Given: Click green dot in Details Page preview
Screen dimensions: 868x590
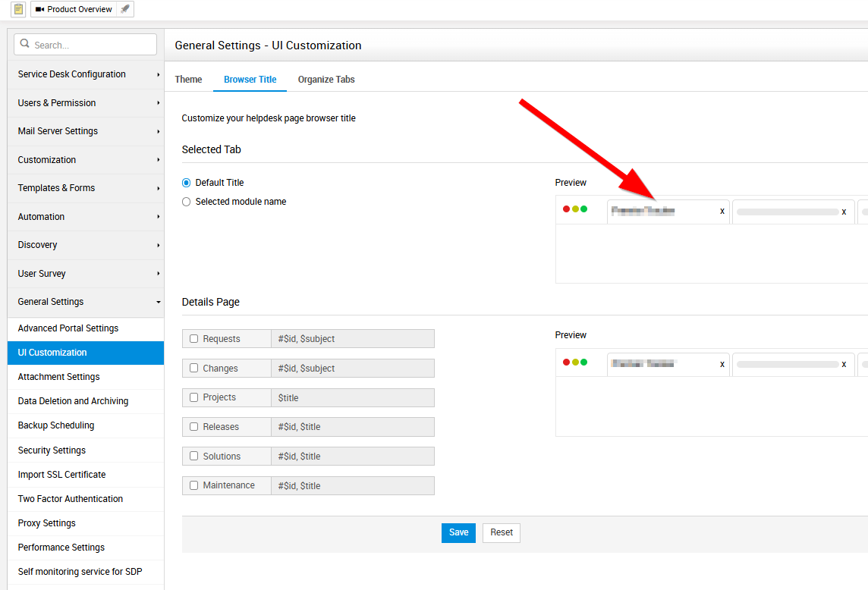Looking at the screenshot, I should pos(584,362).
